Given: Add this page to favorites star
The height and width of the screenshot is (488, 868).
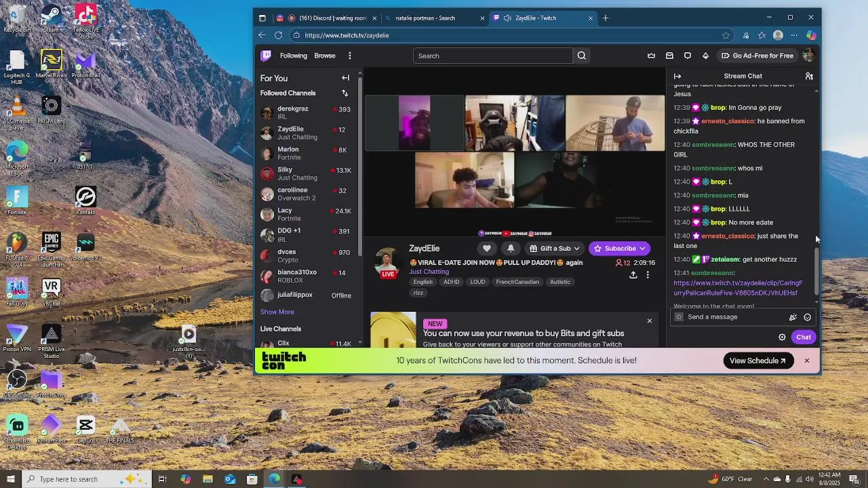Looking at the screenshot, I should 726,35.
